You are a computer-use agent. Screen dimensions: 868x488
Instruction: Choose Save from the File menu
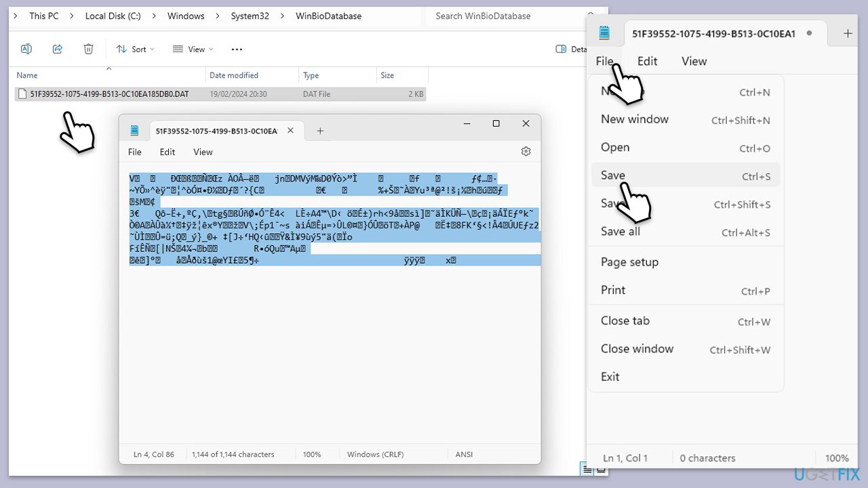click(x=613, y=176)
